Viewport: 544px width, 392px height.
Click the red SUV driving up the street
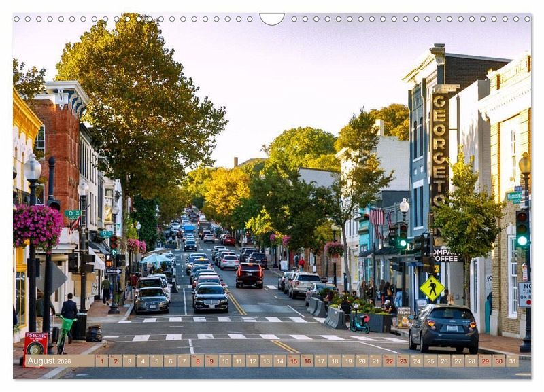click(250, 274)
